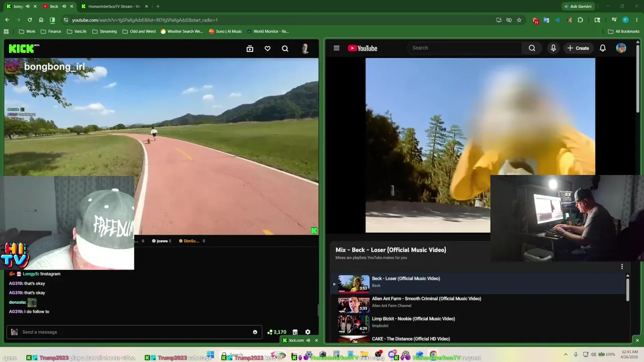Screen dimensions: 644x362
Task: Play Beck - Loser from the playlist
Action: click(x=477, y=284)
